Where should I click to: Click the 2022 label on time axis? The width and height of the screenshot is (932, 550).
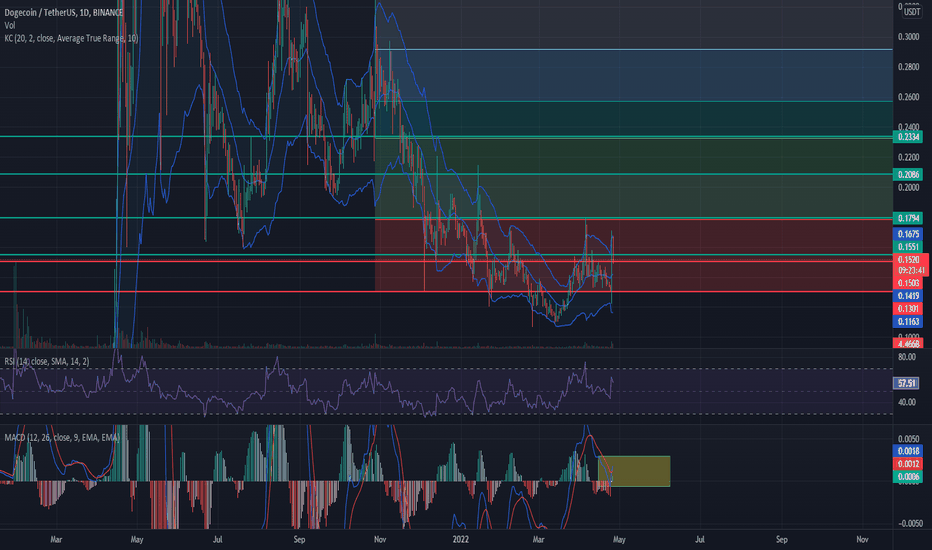tap(461, 540)
